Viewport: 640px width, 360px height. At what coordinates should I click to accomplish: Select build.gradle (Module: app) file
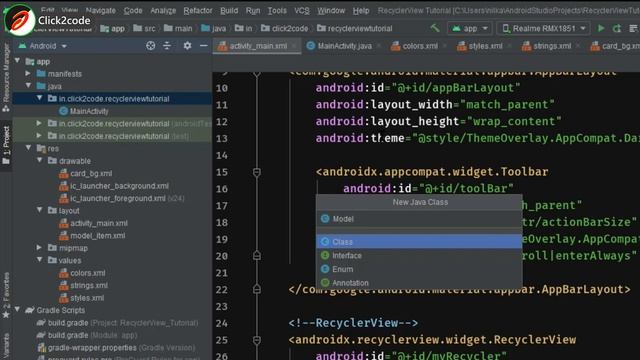point(87,335)
